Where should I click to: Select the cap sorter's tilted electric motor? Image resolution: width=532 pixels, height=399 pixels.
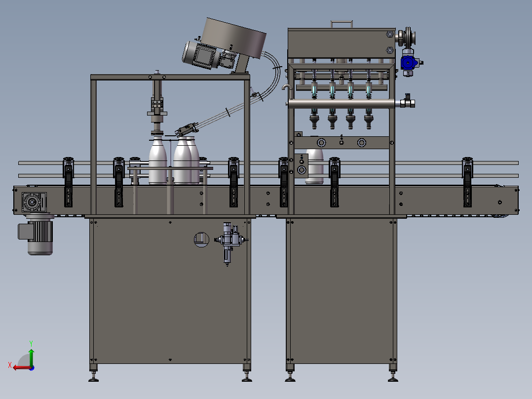tap(200, 55)
